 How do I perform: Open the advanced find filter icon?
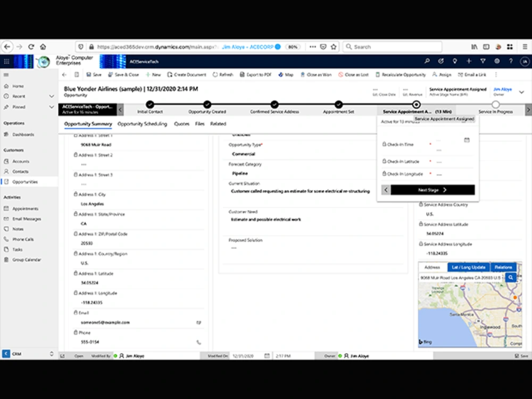pyautogui.click(x=483, y=61)
